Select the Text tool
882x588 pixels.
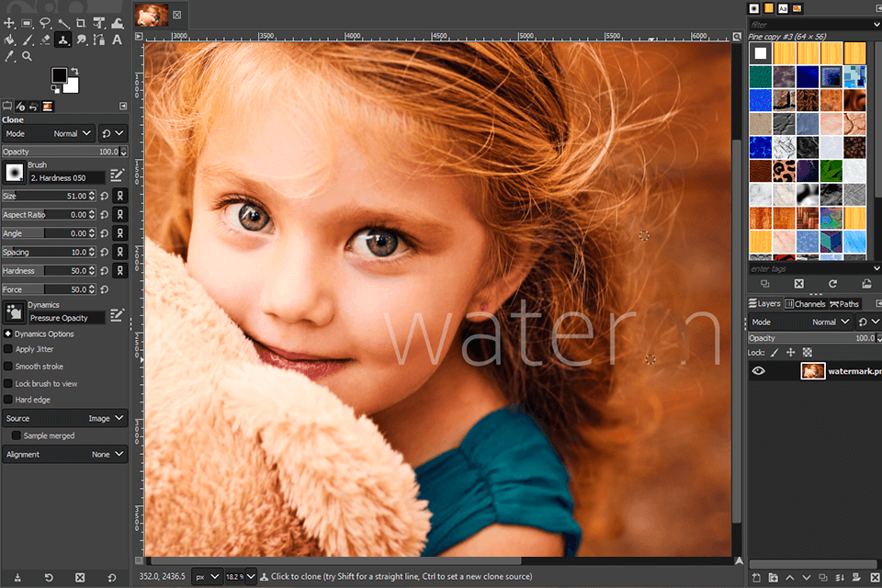(x=116, y=40)
